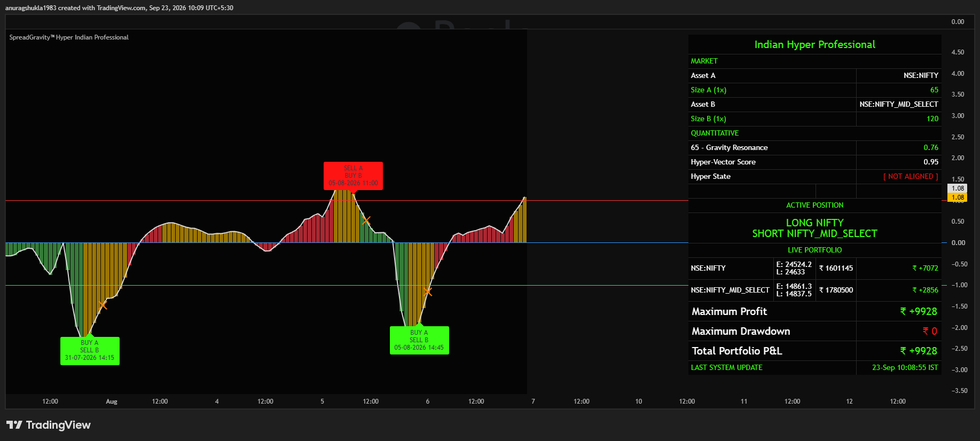
Task: Click the NSE:NIFTY live portfolio row label
Action: [x=708, y=269]
